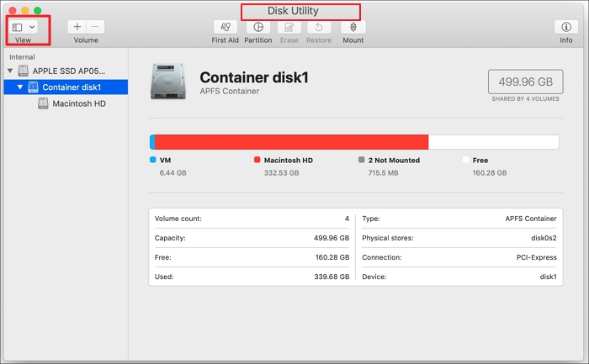Remove volume with minus button
This screenshot has height=364, width=589.
95,27
